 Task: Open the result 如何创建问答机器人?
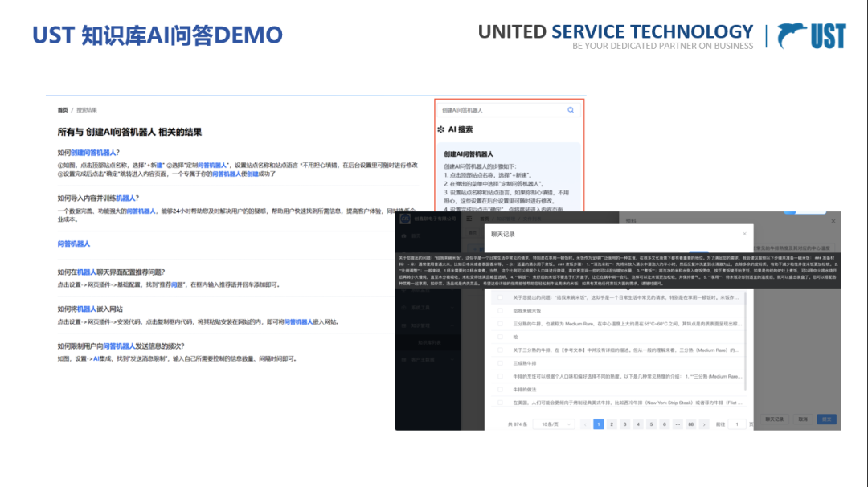(x=88, y=153)
